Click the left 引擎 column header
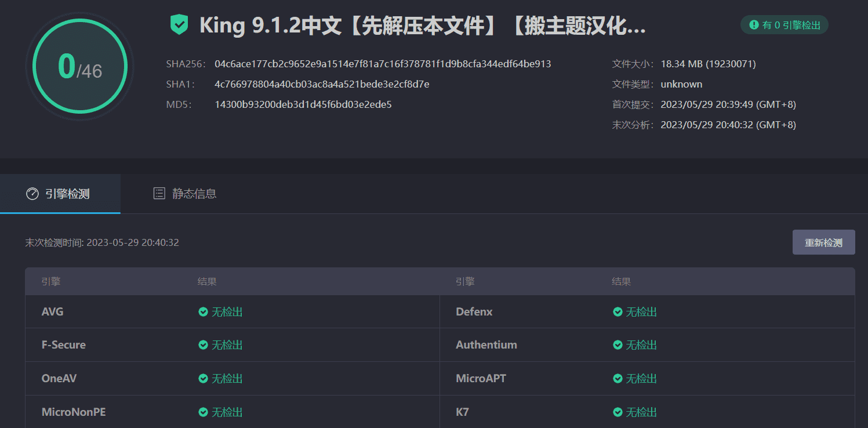The image size is (868, 428). [x=51, y=282]
